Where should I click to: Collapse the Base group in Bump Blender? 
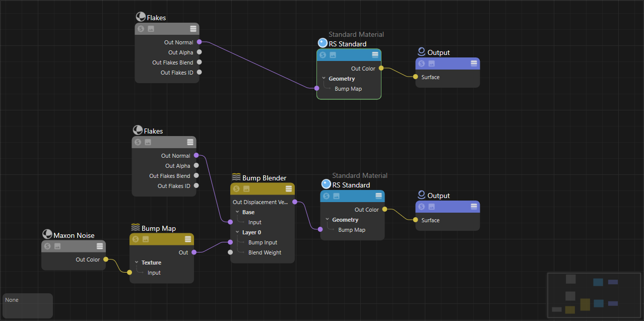point(237,212)
